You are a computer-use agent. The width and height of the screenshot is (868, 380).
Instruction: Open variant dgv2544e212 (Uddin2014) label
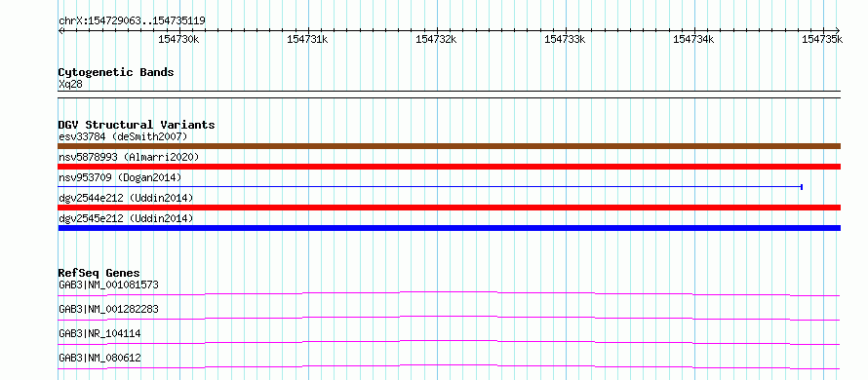point(126,198)
